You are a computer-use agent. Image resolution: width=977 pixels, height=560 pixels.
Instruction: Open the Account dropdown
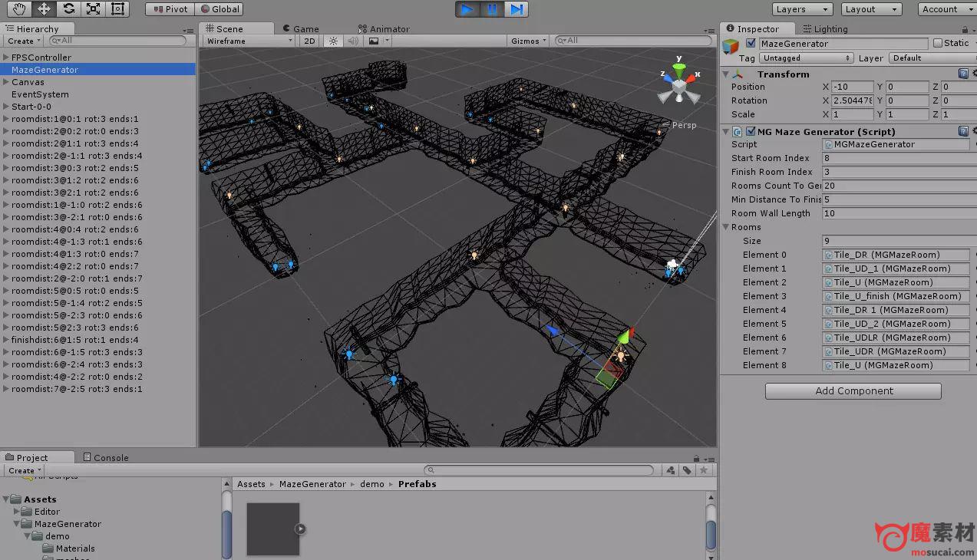[947, 9]
